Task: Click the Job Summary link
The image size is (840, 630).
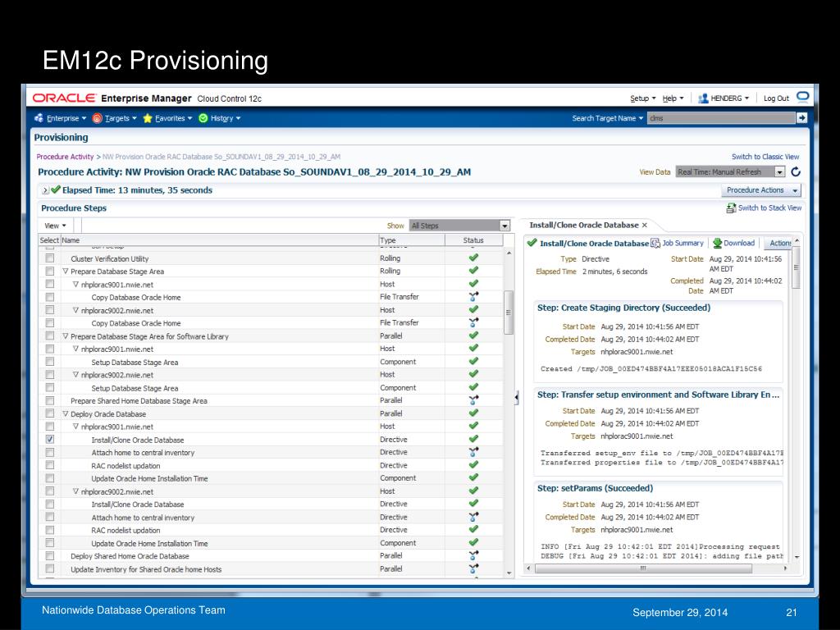Action: pos(682,243)
